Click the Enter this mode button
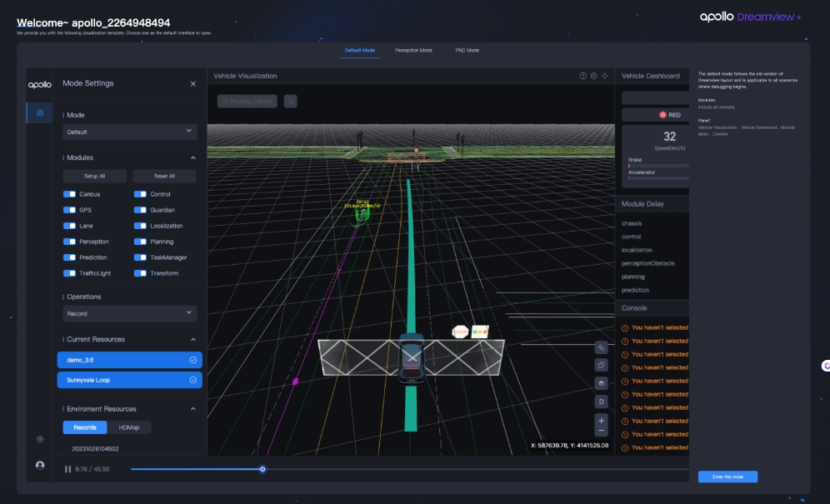 (727, 477)
